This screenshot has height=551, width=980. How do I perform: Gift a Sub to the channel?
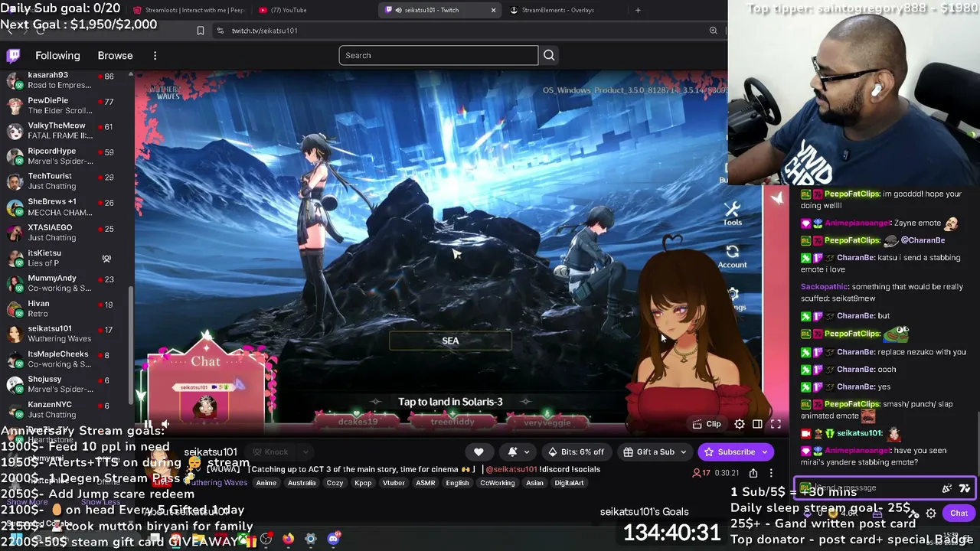649,452
